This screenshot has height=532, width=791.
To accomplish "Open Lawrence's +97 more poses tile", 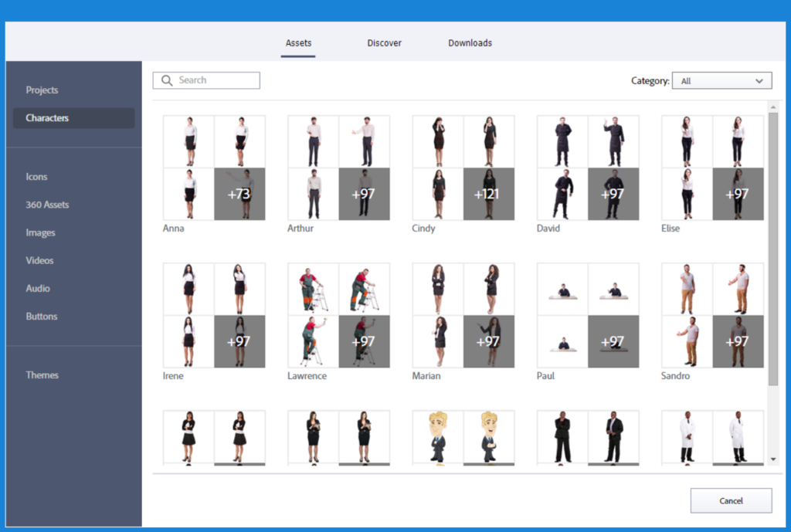I will [365, 341].
